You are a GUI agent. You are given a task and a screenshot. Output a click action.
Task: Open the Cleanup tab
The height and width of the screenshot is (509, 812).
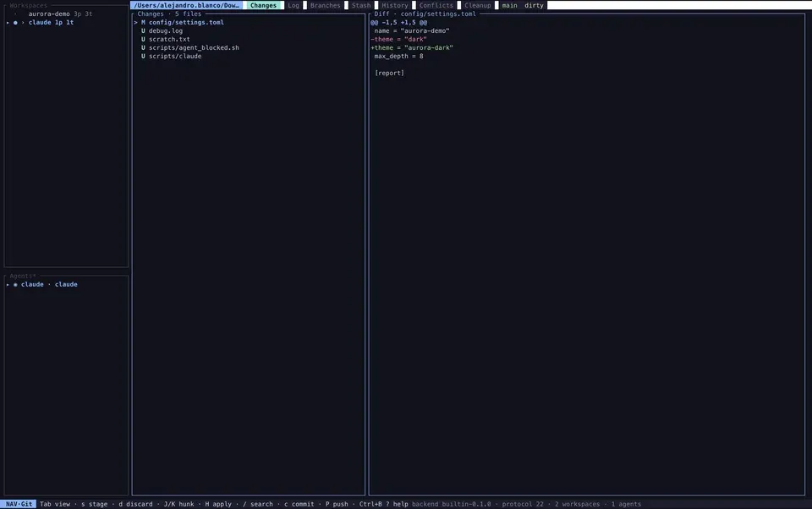coord(477,5)
